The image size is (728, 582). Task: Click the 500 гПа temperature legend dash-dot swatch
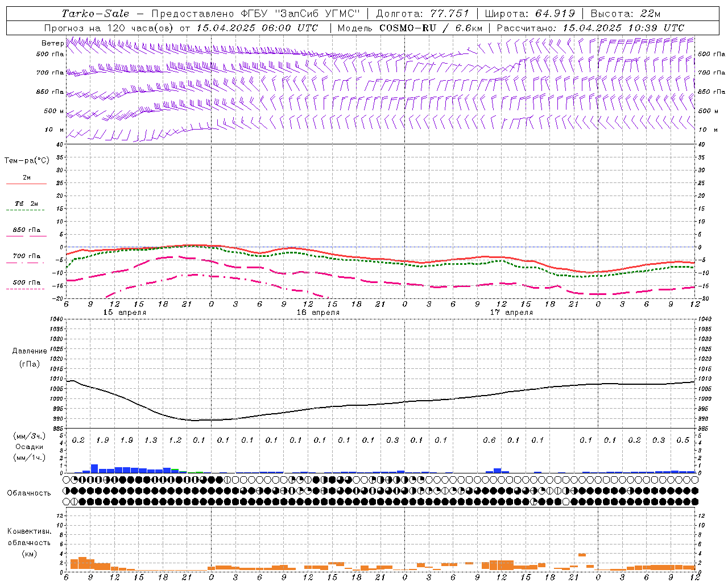click(25, 289)
